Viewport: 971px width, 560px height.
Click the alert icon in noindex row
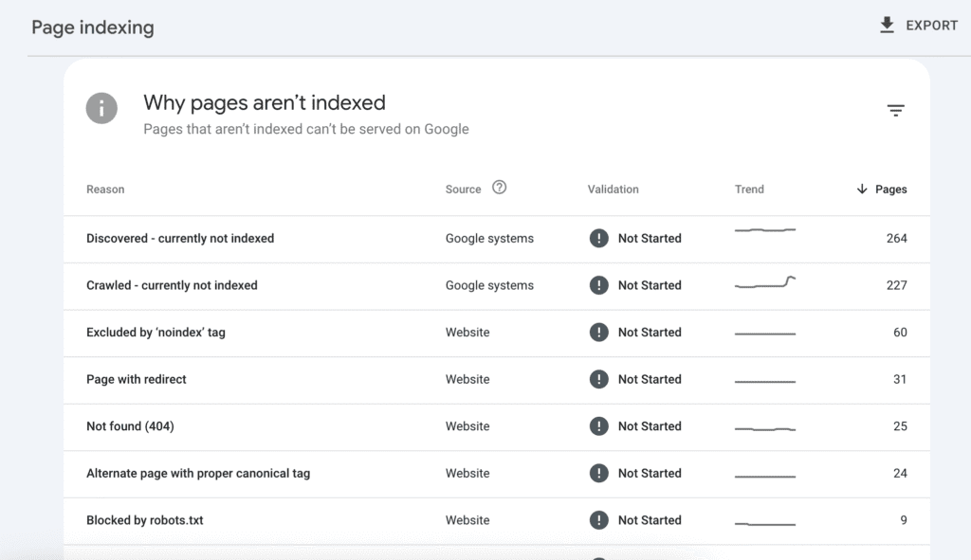(598, 333)
